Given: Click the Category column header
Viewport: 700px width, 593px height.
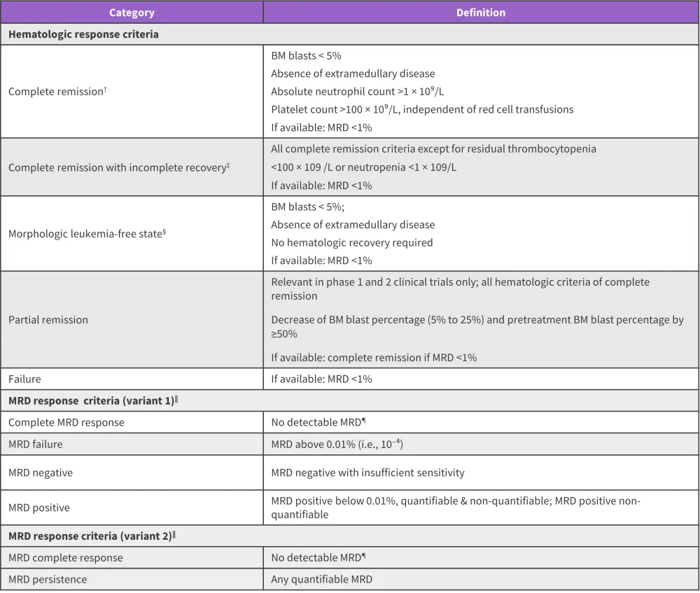Looking at the screenshot, I should [x=132, y=13].
